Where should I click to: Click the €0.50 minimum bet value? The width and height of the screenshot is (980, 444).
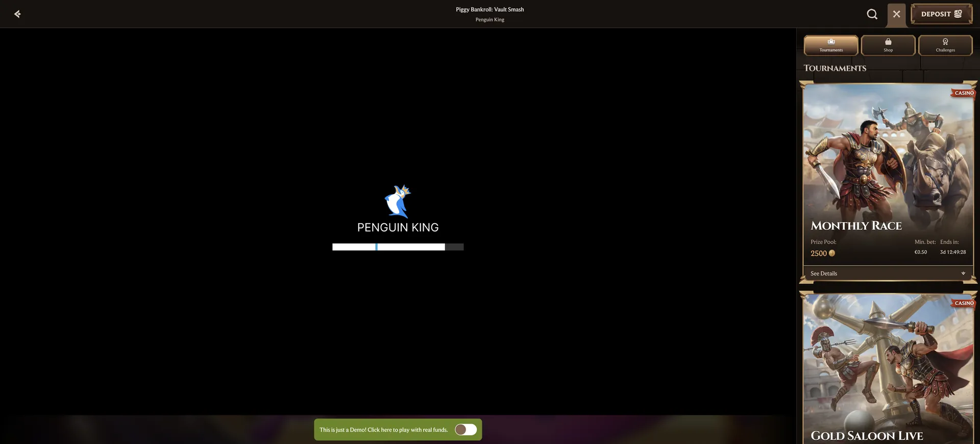(921, 252)
